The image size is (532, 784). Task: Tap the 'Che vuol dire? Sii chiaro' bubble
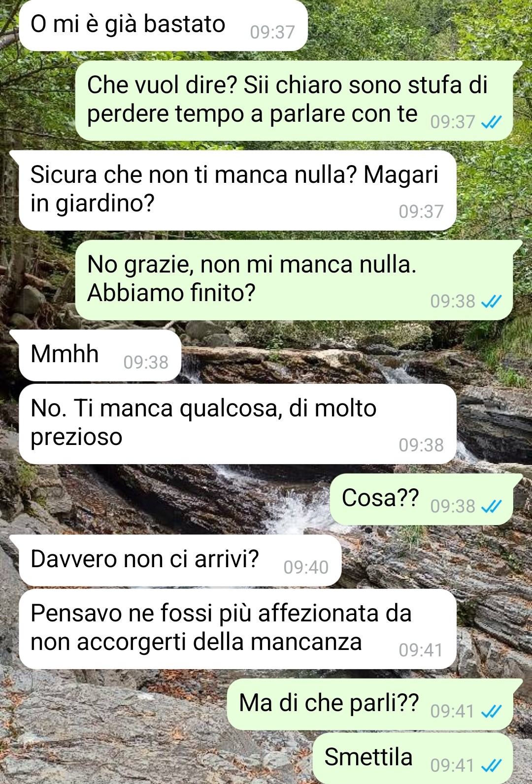[x=294, y=101]
